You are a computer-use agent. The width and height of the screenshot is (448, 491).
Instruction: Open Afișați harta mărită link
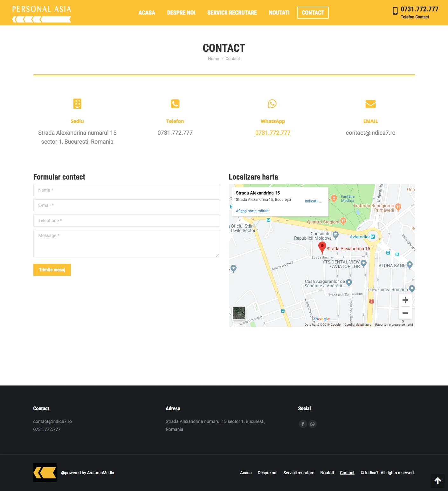tap(252, 211)
